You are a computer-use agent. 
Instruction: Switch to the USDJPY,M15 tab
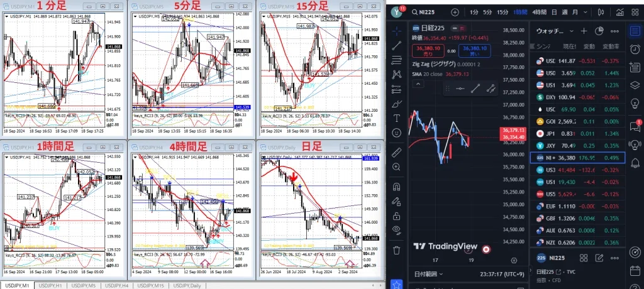click(x=150, y=285)
